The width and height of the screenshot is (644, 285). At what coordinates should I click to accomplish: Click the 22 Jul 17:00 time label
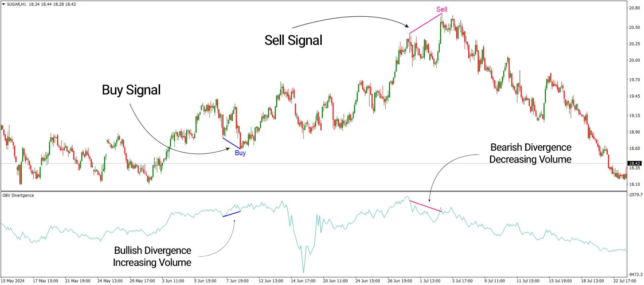[625, 281]
